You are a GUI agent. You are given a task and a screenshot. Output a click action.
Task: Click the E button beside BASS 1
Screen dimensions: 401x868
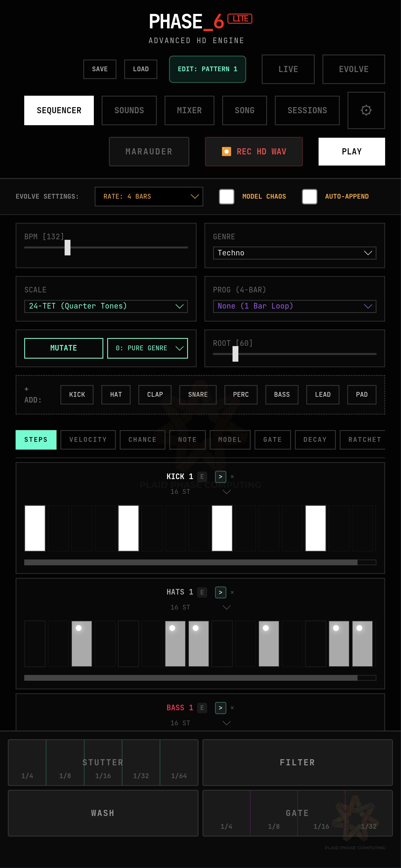[x=202, y=707]
